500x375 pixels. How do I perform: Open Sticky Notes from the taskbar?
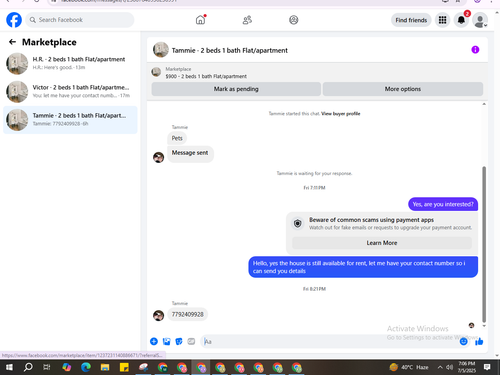point(124,367)
